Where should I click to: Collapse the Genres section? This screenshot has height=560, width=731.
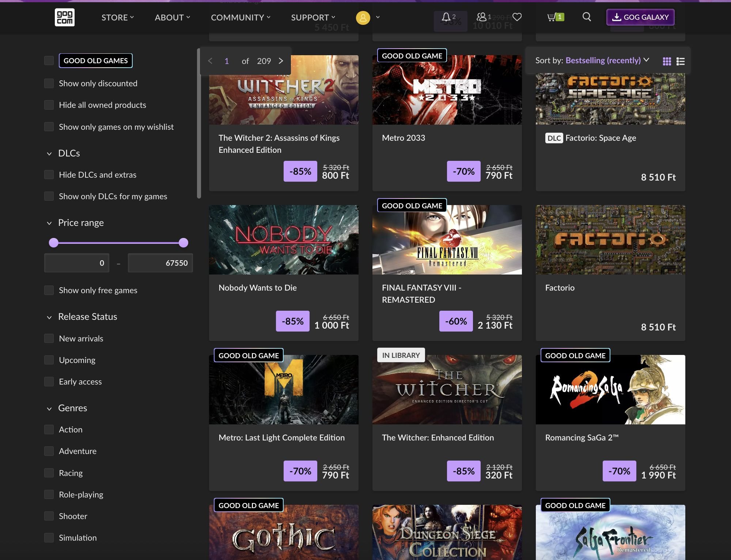pyautogui.click(x=49, y=408)
